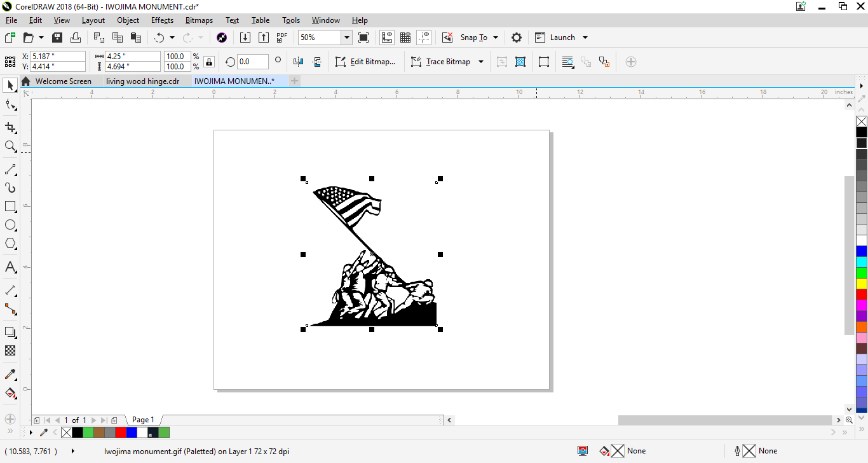868x463 pixels.
Task: Open the Effects menu
Action: [x=162, y=20]
